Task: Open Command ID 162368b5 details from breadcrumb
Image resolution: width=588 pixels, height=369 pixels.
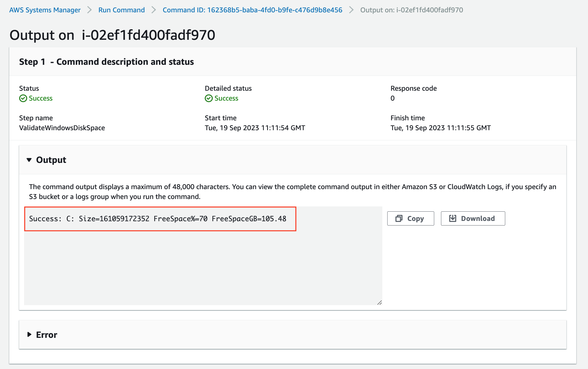Action: 252,10
